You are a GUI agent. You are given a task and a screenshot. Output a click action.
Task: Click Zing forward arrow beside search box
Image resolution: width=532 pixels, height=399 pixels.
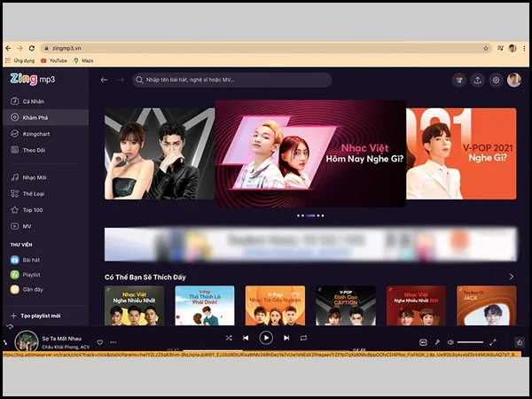click(x=121, y=80)
